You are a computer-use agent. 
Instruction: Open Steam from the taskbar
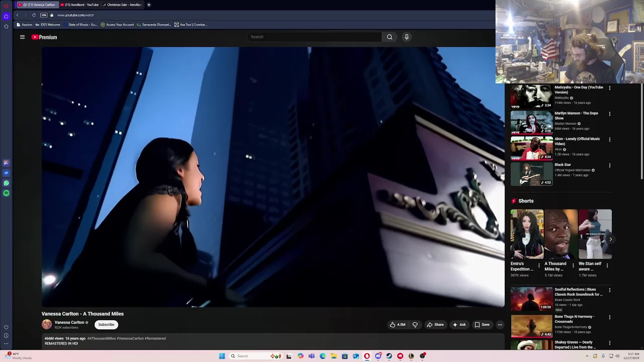point(389,356)
